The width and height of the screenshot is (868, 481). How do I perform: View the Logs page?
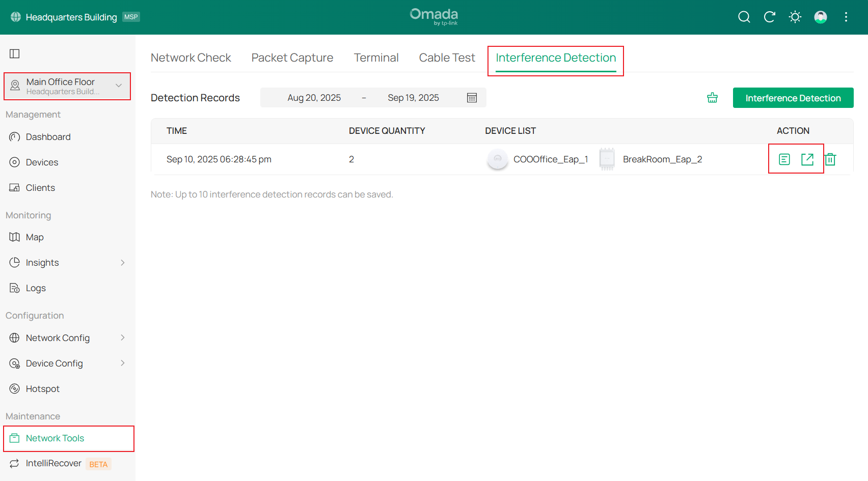pyautogui.click(x=36, y=288)
